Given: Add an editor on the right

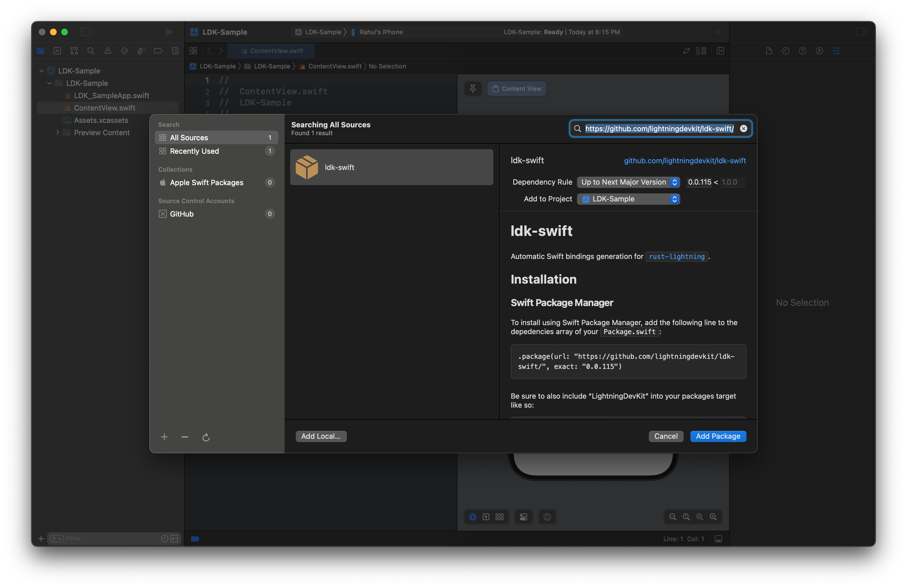Looking at the screenshot, I should [x=720, y=51].
